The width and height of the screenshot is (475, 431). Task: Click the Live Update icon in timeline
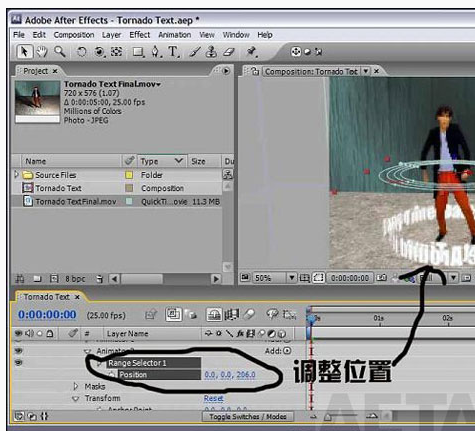(x=173, y=314)
